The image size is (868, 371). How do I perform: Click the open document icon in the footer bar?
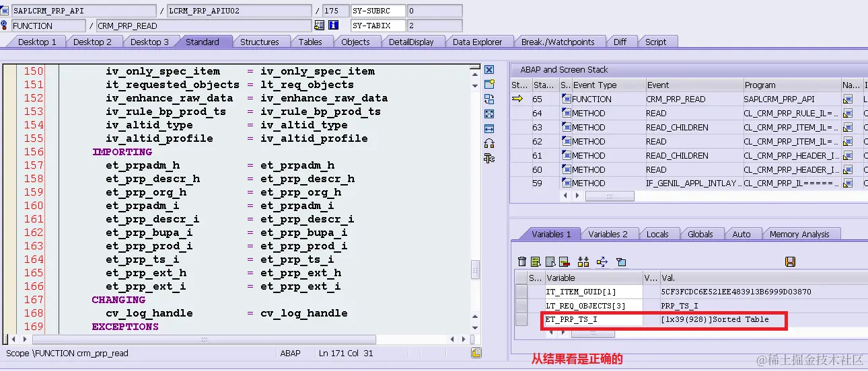point(476,353)
